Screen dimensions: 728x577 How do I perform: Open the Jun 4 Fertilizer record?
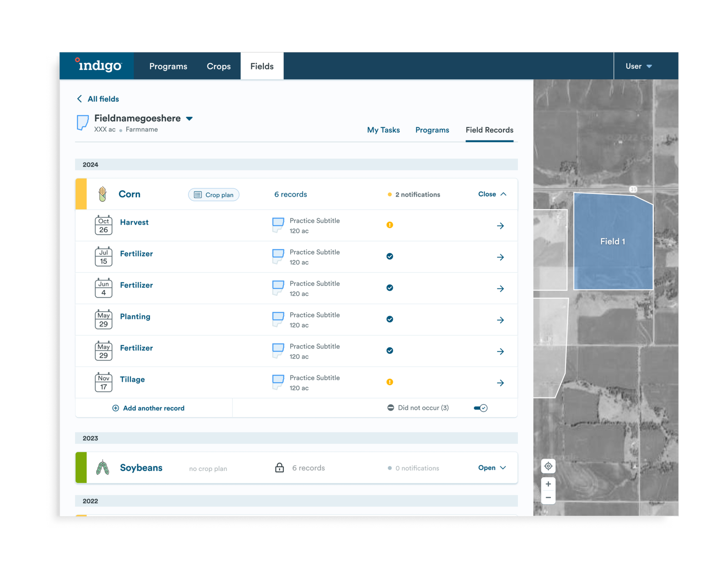tap(136, 285)
